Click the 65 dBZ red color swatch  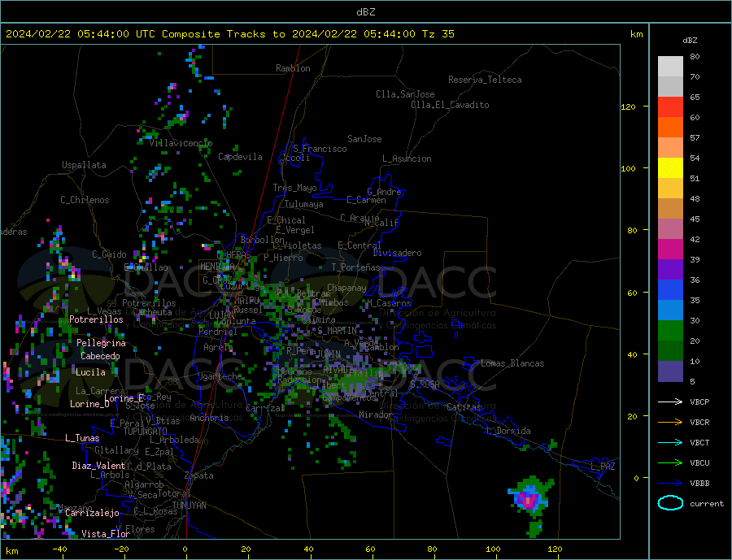[x=670, y=106]
